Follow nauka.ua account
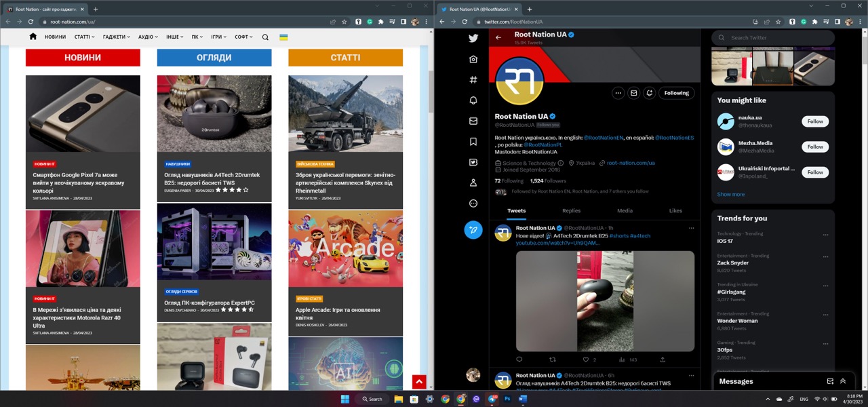Screen dimensions: 868x407 pos(815,121)
